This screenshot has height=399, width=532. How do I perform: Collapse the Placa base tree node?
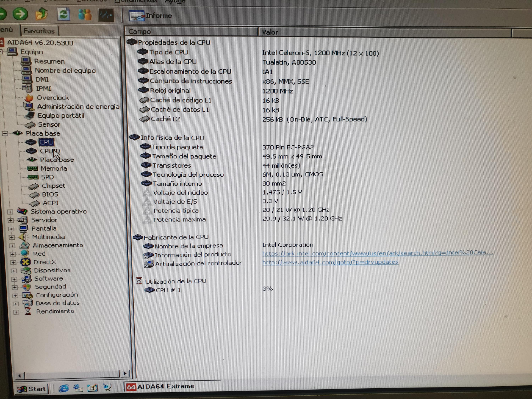coord(5,133)
